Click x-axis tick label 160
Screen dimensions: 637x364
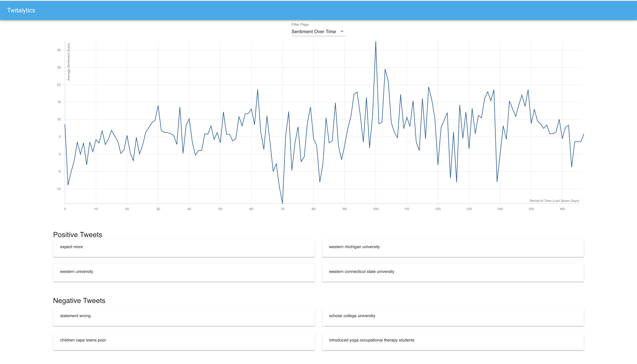(x=562, y=209)
